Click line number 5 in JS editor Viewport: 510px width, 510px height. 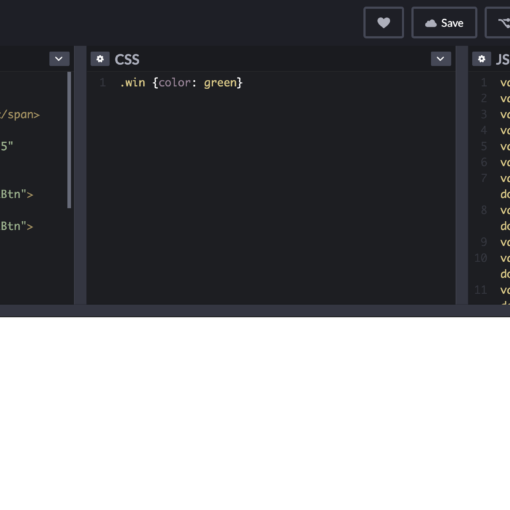[484, 146]
